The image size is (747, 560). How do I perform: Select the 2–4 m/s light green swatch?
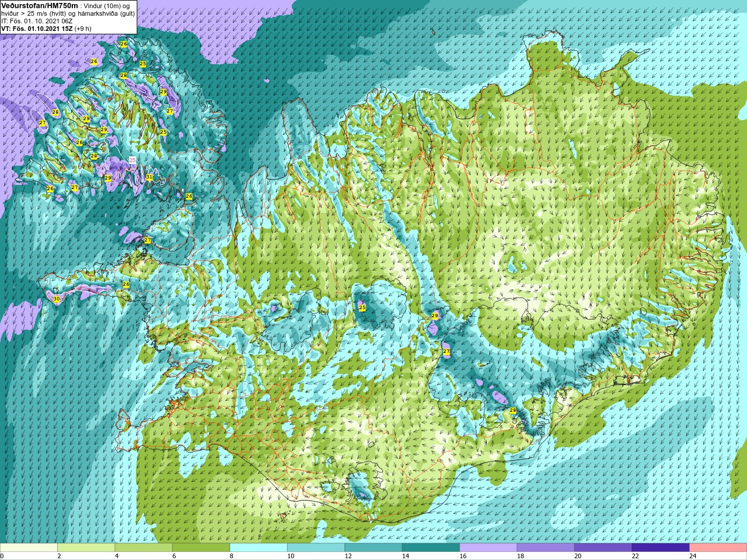pos(86,548)
